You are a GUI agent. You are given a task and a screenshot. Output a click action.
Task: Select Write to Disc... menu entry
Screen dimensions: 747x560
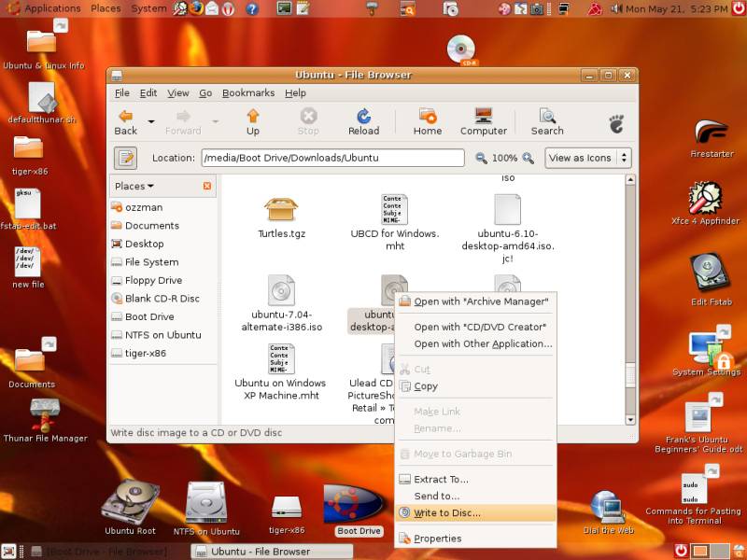476,512
